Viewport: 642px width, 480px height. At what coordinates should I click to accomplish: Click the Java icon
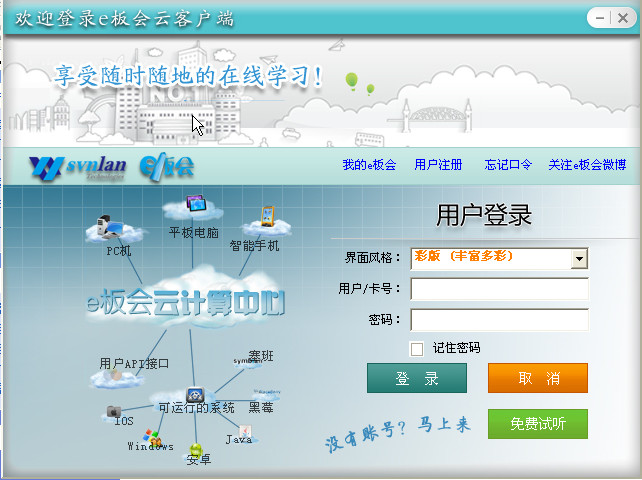point(245,432)
